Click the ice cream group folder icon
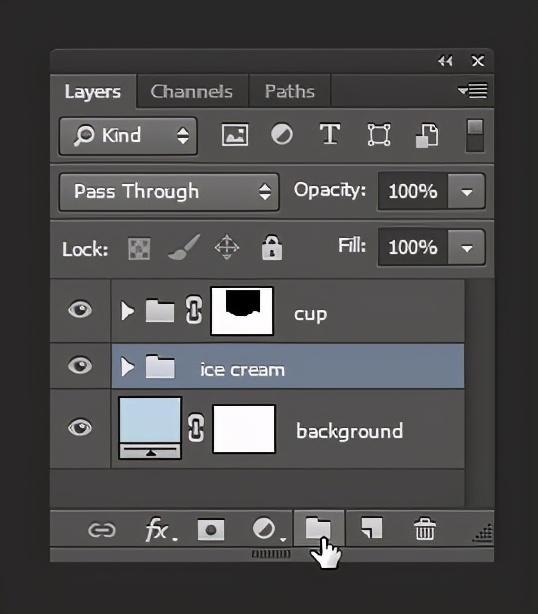Viewport: 538px width, 614px height. point(160,367)
